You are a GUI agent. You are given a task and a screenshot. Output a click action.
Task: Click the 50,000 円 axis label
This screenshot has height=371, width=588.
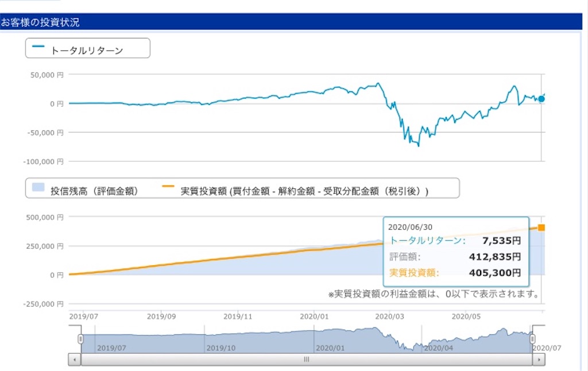click(47, 75)
